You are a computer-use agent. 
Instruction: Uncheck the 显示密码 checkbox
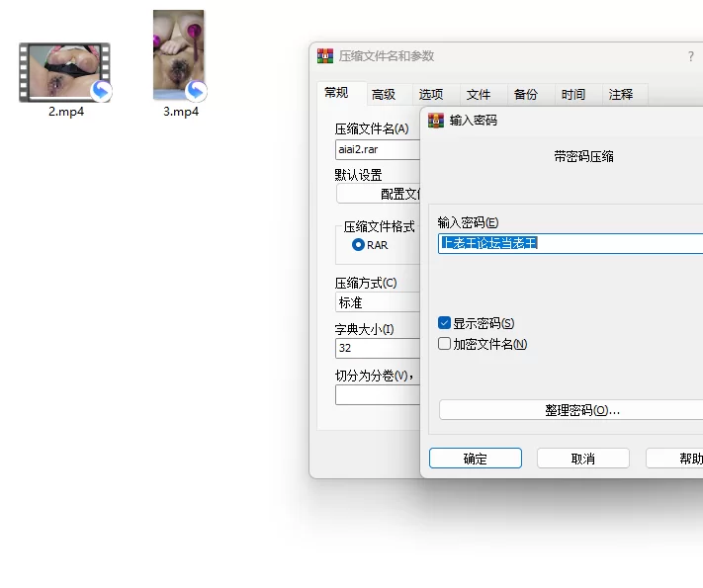pos(445,323)
